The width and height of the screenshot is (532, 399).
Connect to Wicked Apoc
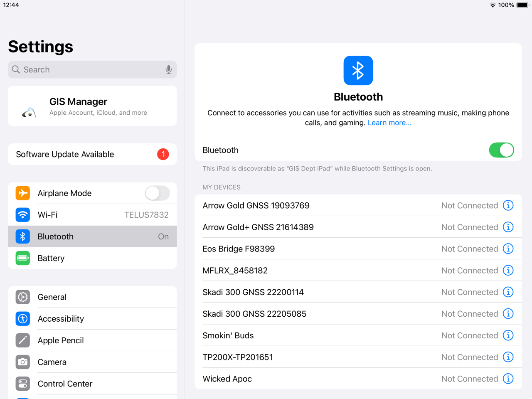(358, 378)
